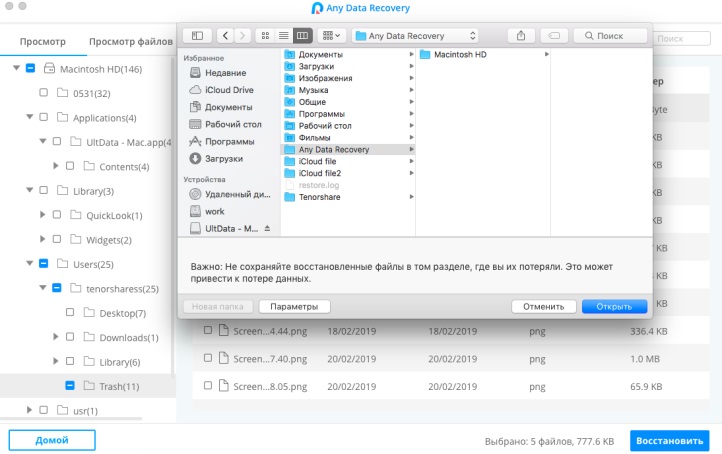The image size is (722, 454).
Task: Click the Восстановить button
Action: point(670,441)
